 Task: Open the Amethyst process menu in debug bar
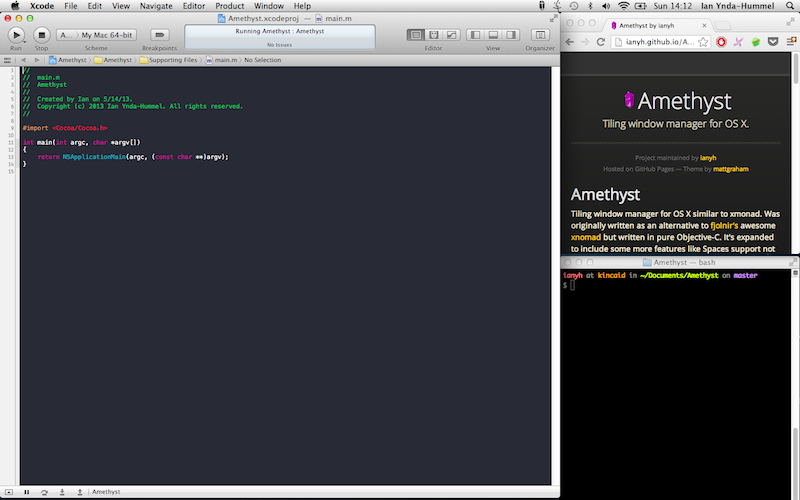[x=106, y=492]
